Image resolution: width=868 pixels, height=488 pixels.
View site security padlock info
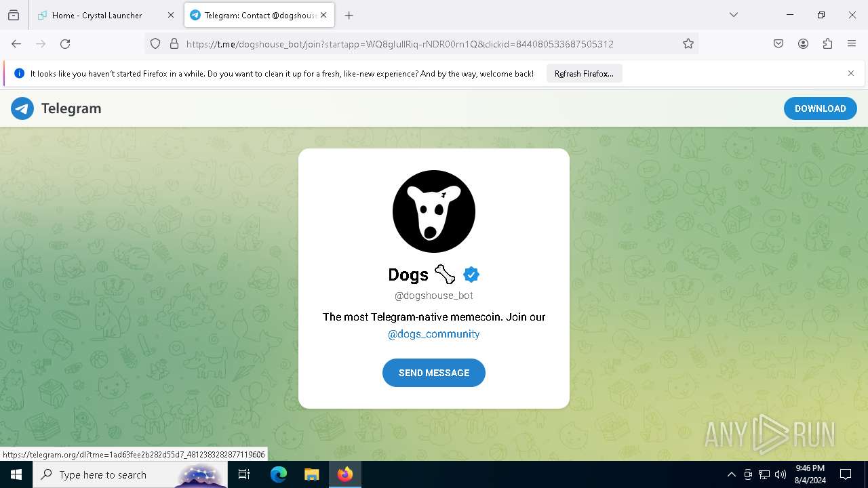pos(174,44)
